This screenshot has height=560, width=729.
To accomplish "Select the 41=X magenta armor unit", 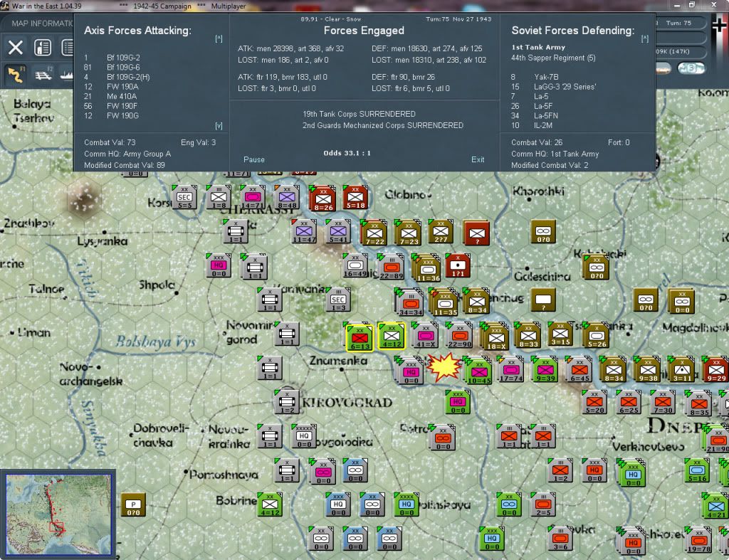I will point(425,335).
